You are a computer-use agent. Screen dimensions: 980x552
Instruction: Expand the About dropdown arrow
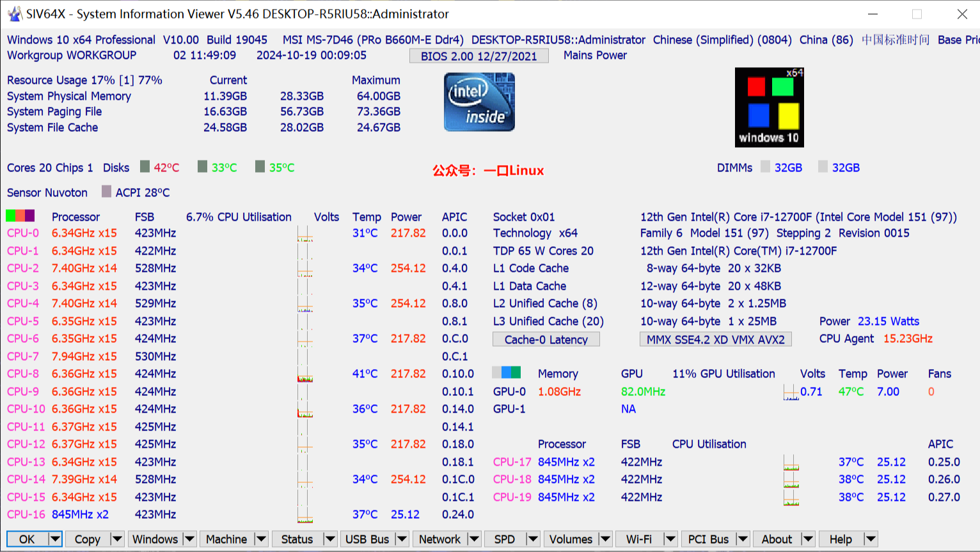point(808,539)
